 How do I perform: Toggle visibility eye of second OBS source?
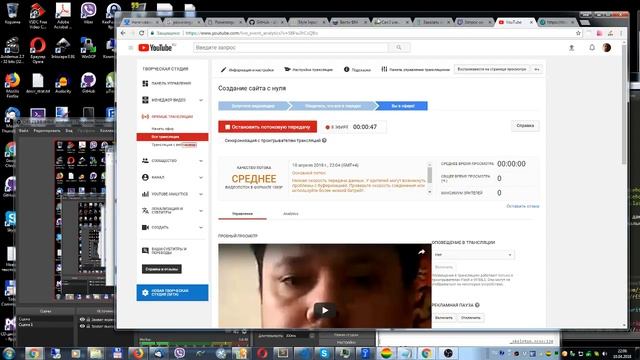(x=82, y=326)
